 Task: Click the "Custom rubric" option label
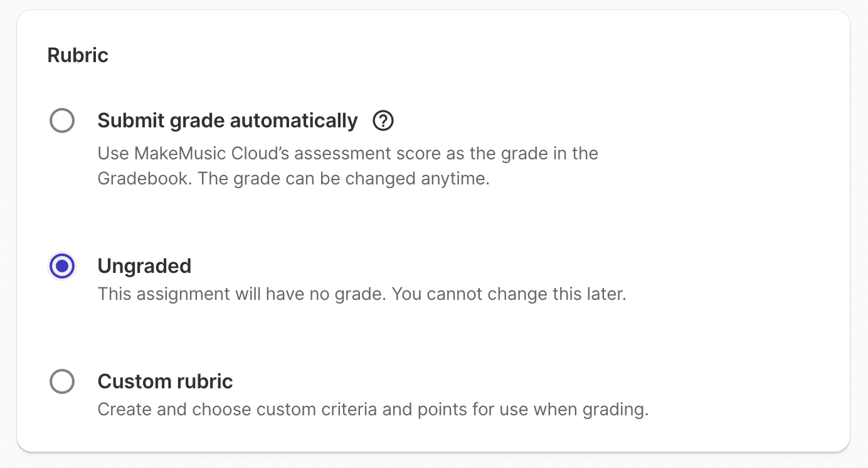coord(165,381)
